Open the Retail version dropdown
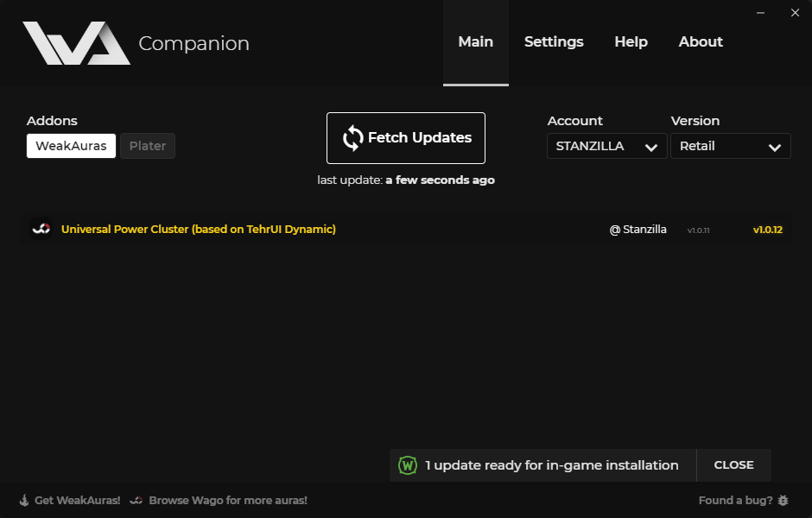This screenshot has width=812, height=518. click(x=731, y=146)
